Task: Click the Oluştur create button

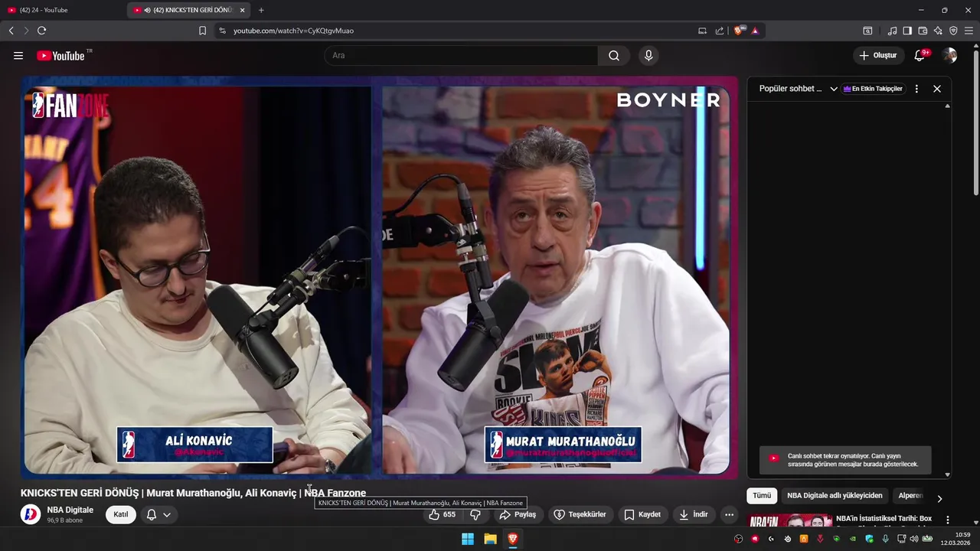Action: 877,56
